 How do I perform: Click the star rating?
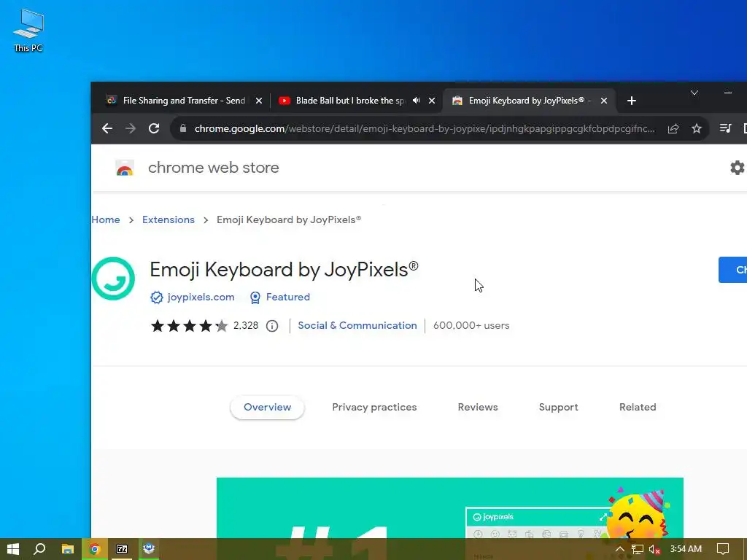(x=189, y=326)
